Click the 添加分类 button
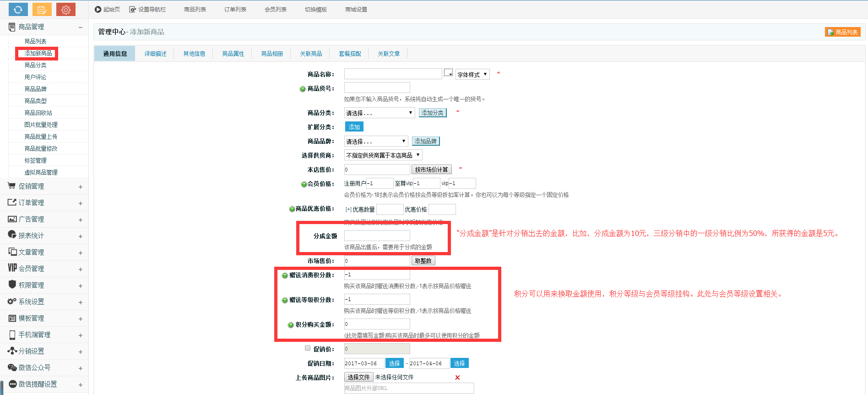The height and width of the screenshot is (395, 868). pos(433,113)
